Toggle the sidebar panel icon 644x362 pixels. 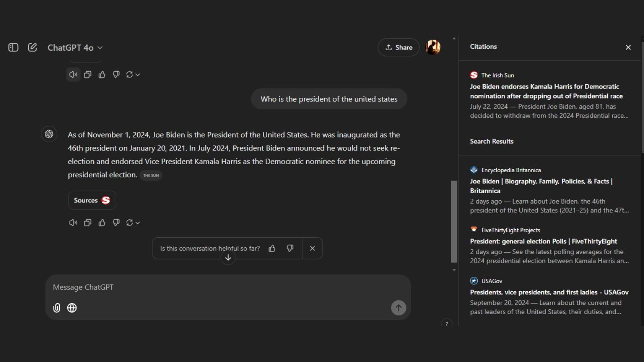click(13, 47)
